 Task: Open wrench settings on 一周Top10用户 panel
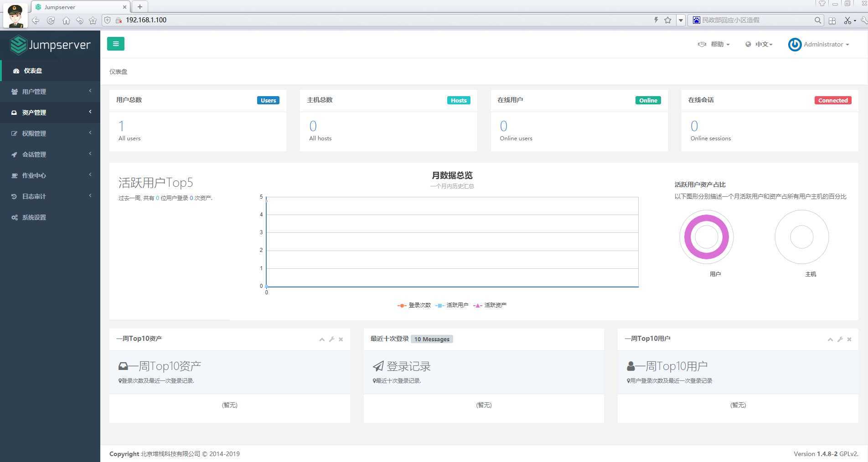click(840, 339)
